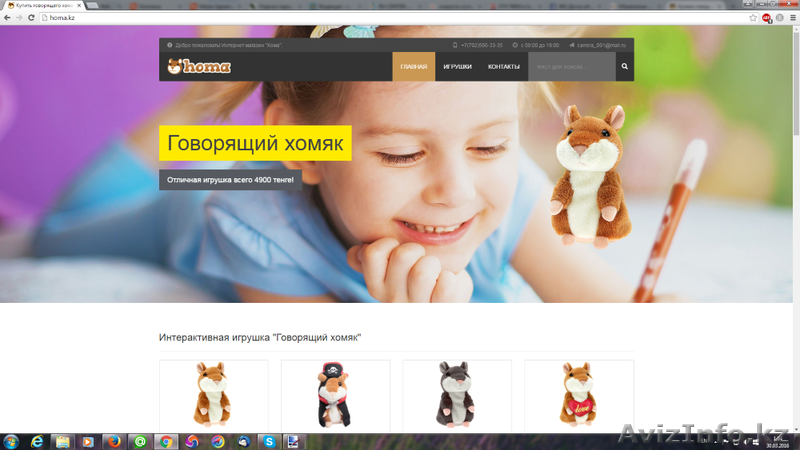Open the Windows Start menu orb
800x450 pixels.
(x=11, y=442)
